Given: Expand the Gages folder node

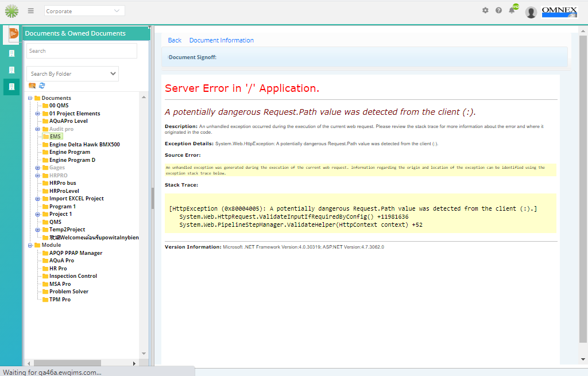Looking at the screenshot, I should tap(37, 168).
